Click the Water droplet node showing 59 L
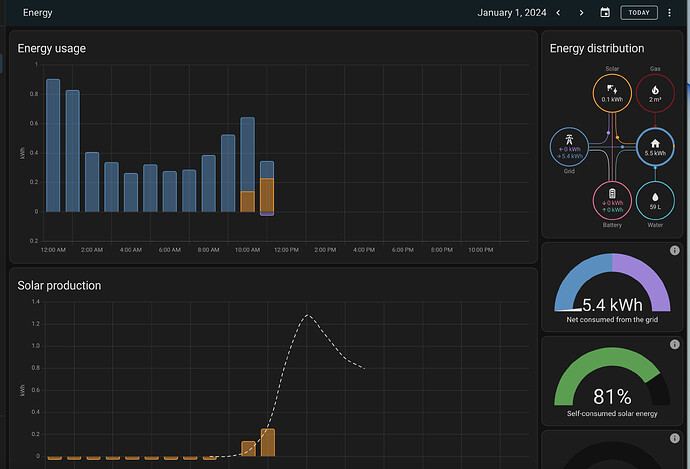The image size is (690, 469). coord(655,201)
